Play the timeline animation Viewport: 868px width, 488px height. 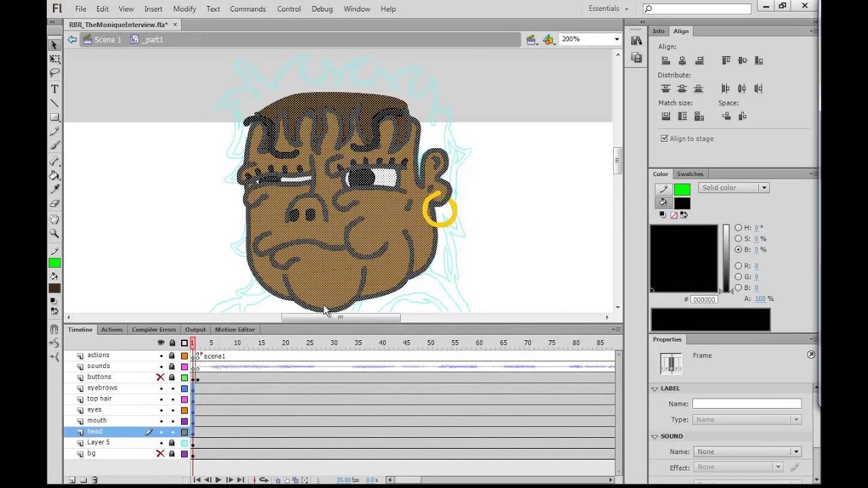[x=218, y=480]
